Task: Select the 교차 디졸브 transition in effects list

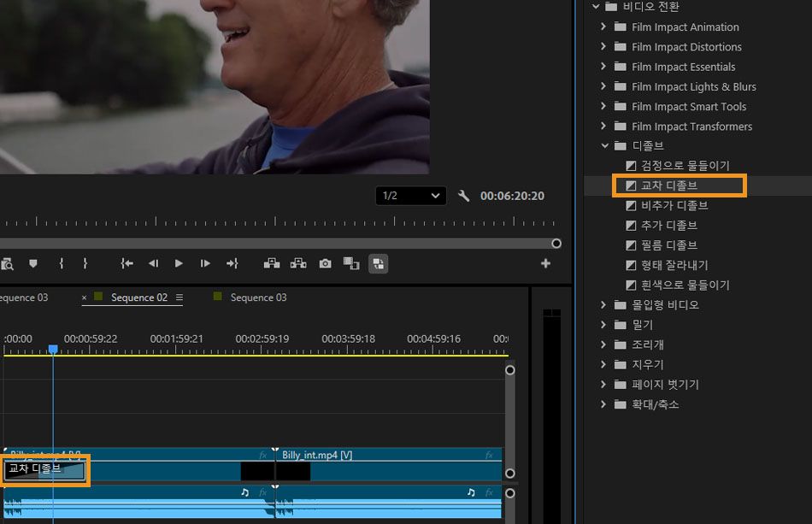Action: 669,185
